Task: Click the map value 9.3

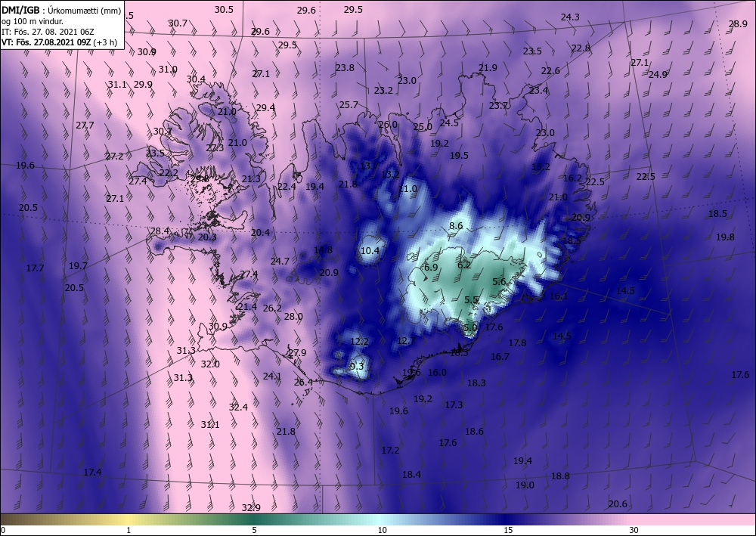Action: 357,367
